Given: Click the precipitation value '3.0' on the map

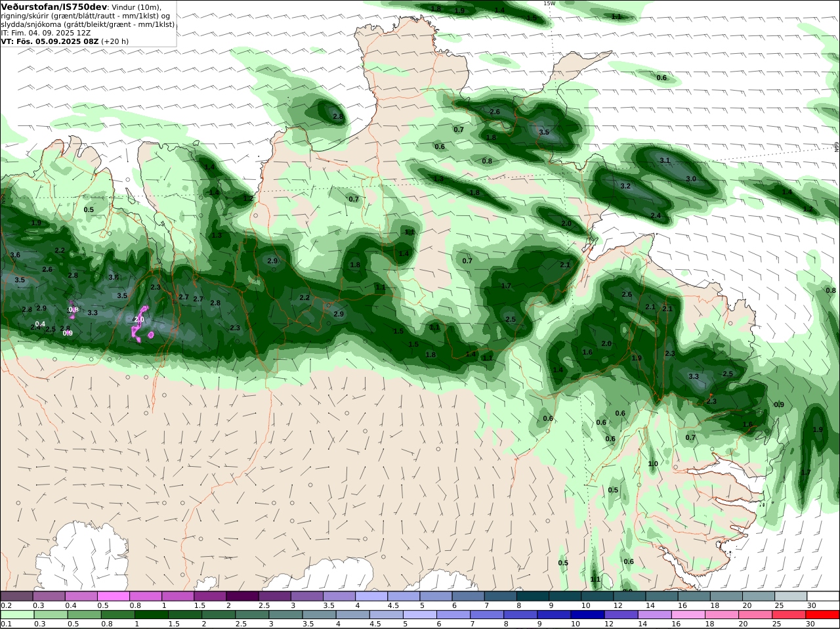Looking at the screenshot, I should click(691, 179).
